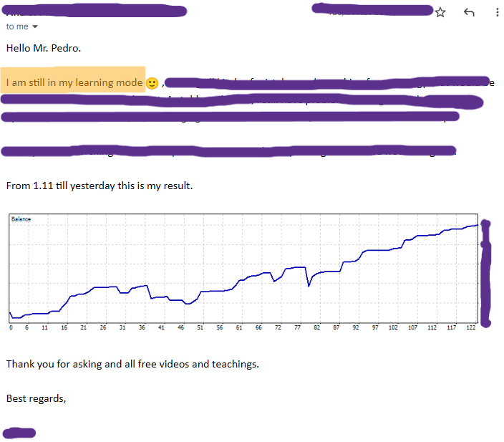
Task: Click the reply arrow icon
Action: click(470, 12)
